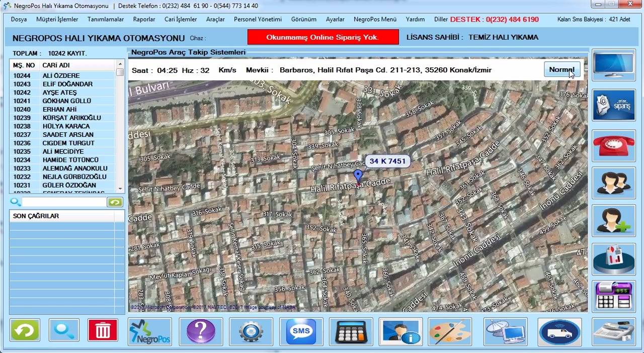
Task: Open the Cari İşlemler menu
Action: 181,20
